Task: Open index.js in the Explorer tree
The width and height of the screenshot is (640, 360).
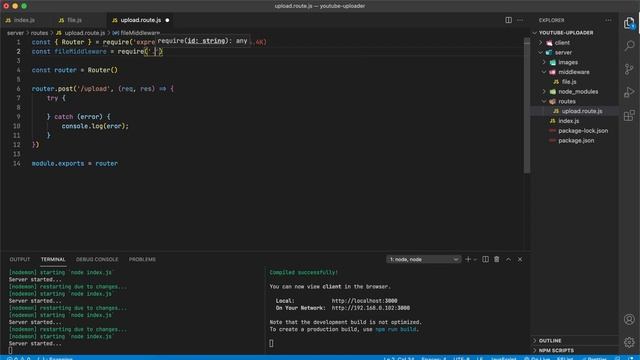Action: point(569,121)
